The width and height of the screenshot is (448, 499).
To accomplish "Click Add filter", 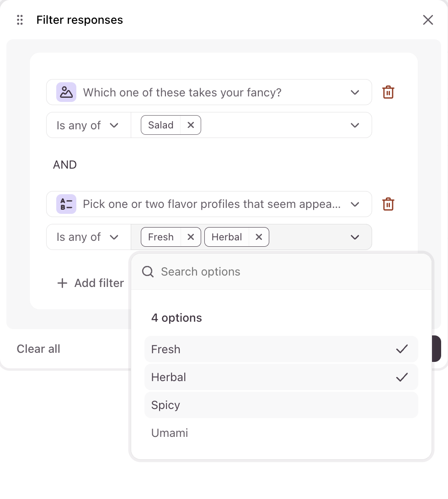I will [x=91, y=283].
